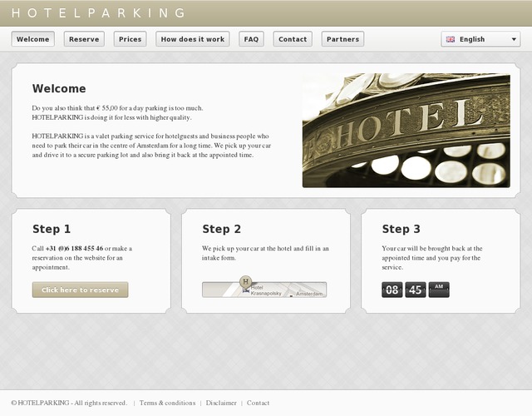The height and width of the screenshot is (416, 532).
Task: Click the clock minute digit 45
Action: [416, 290]
